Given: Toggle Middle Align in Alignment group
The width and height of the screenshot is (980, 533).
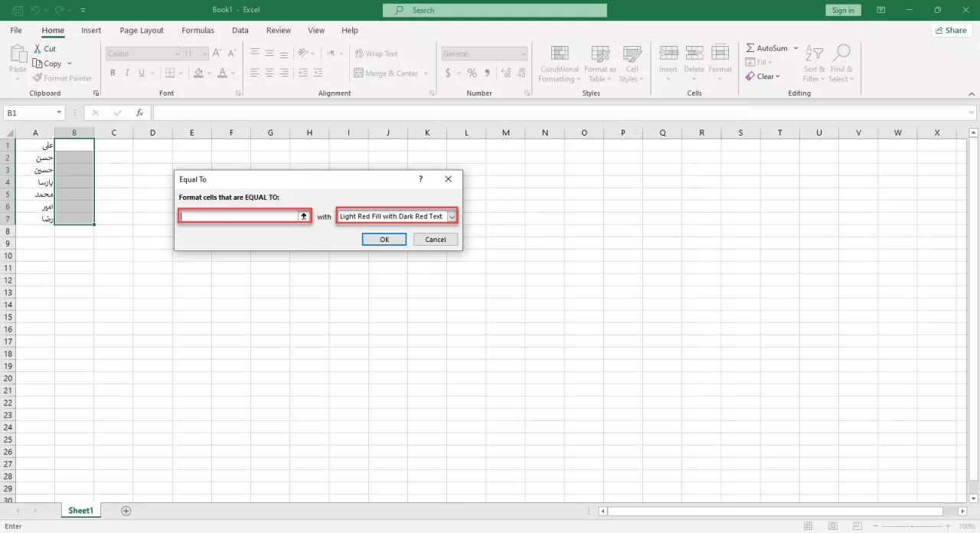Looking at the screenshot, I should (x=269, y=54).
